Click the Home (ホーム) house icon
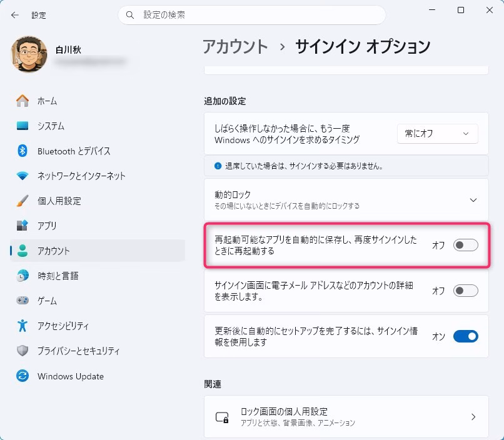 23,101
